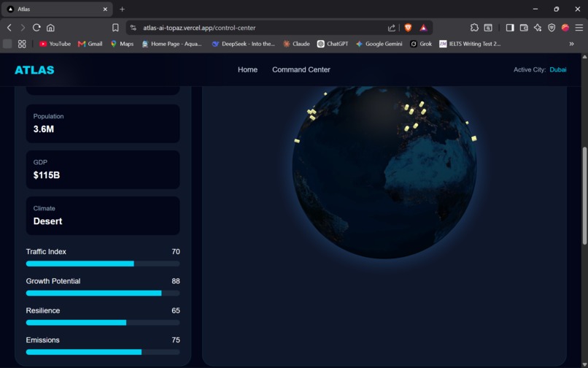Screen dimensions: 588x368
Task: Open the VPN shield icon
Action: 552,28
